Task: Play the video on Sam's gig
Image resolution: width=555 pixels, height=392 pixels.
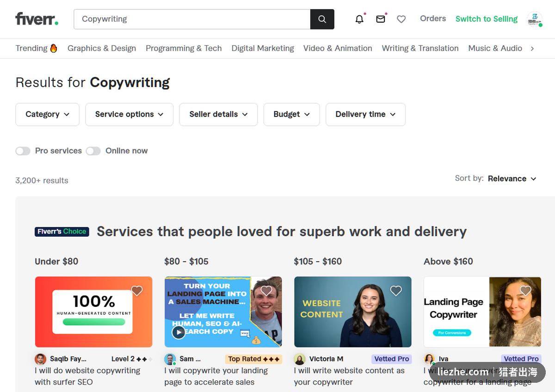Action: (x=179, y=332)
